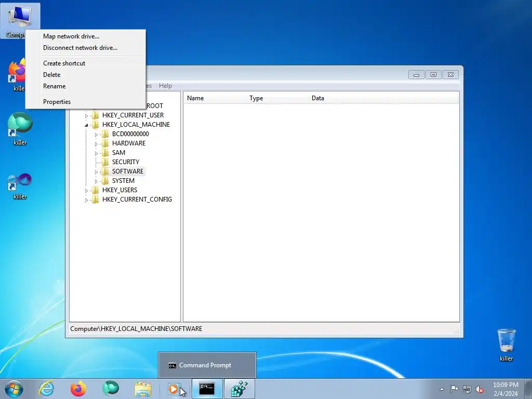Minimize the Registry Editor window

[x=416, y=75]
